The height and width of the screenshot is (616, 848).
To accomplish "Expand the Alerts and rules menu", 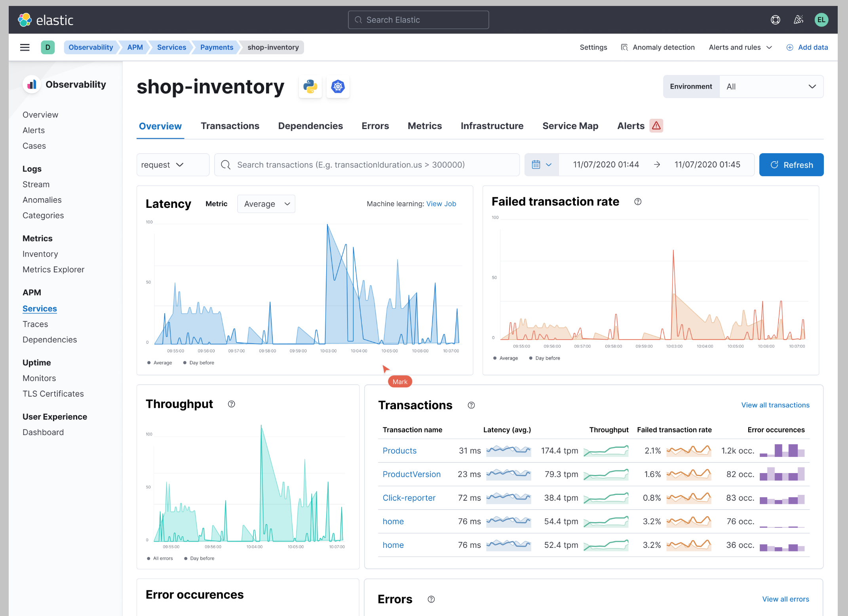I will pos(740,47).
